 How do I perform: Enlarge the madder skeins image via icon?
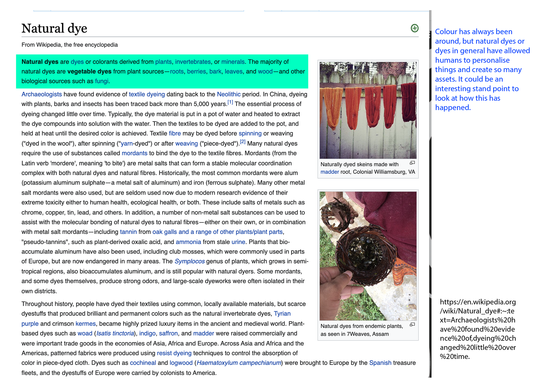pos(412,163)
